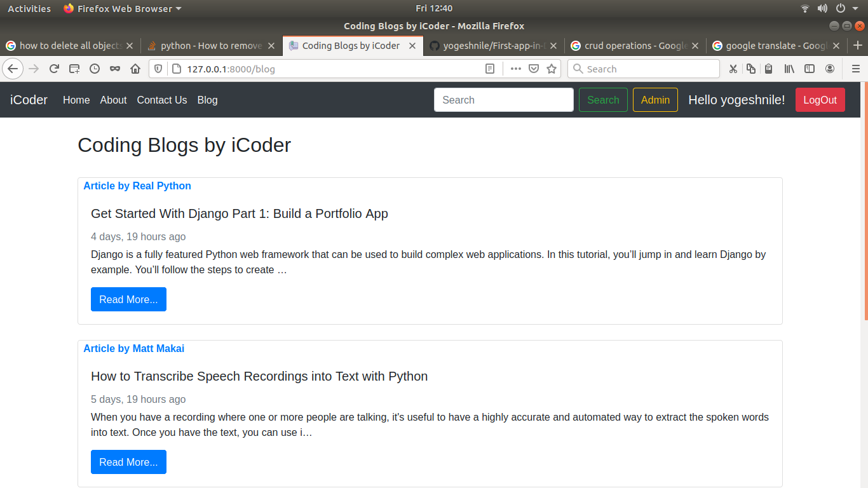The width and height of the screenshot is (868, 488).
Task: Open the Contact Us page link
Action: [162, 100]
